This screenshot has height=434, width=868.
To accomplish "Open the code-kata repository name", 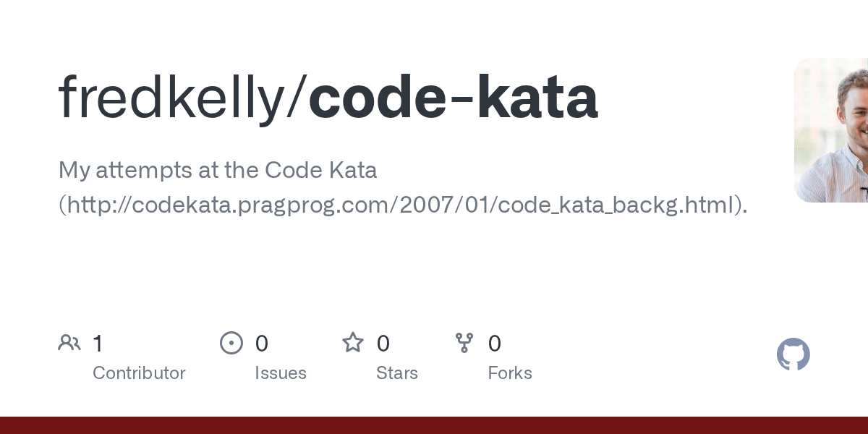I will (454, 98).
